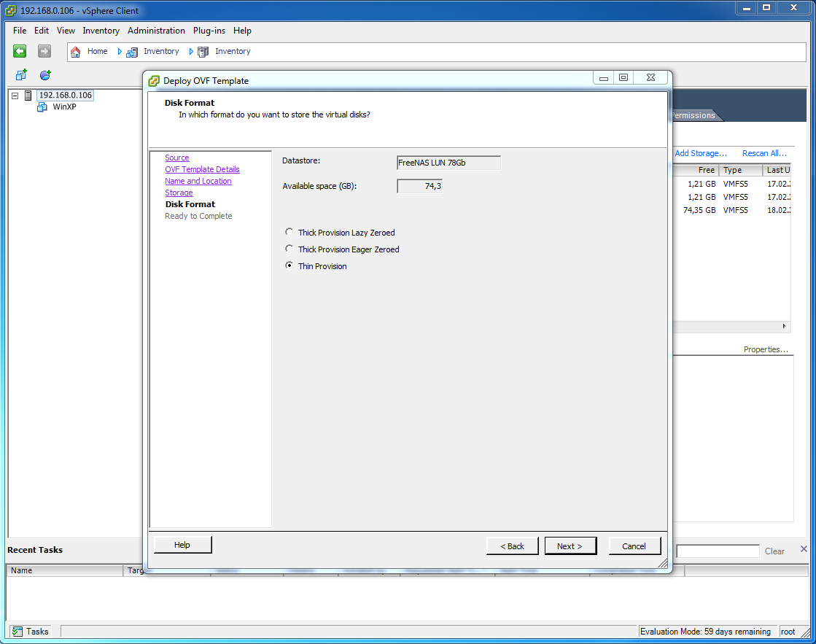Switch to the Permissions tab
Viewport: 816px width, 644px height.
tap(694, 115)
